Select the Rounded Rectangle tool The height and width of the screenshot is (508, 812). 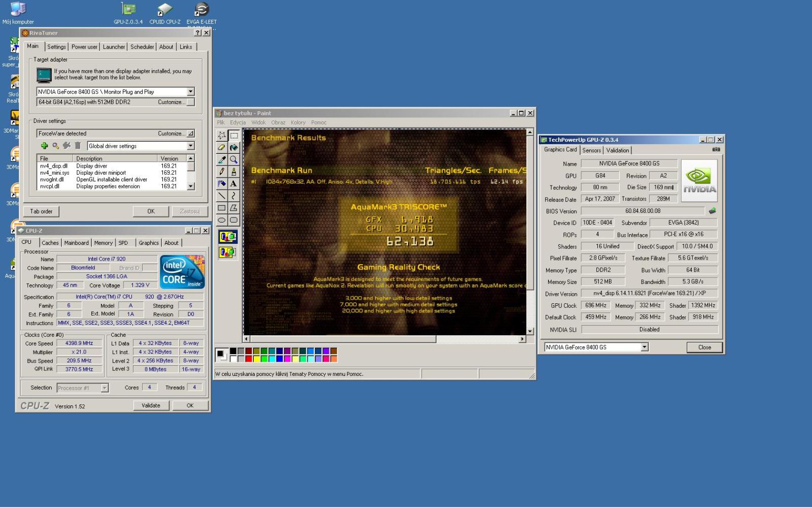click(x=233, y=220)
